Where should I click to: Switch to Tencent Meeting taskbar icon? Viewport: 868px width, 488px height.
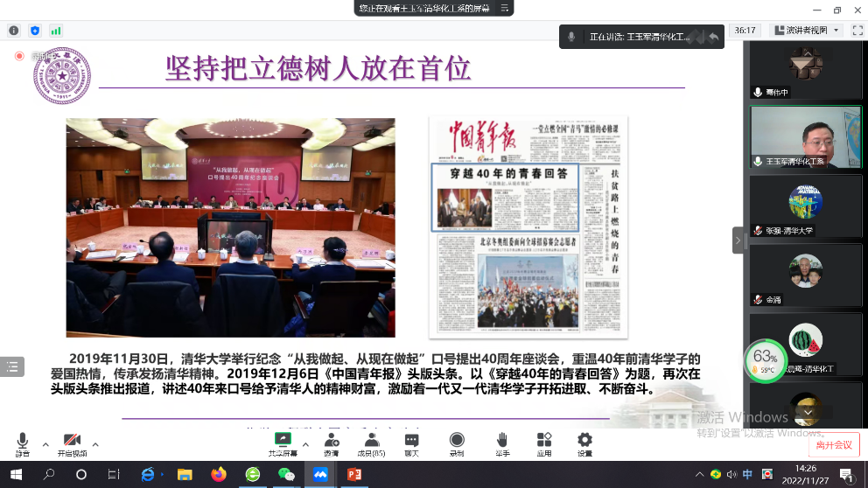320,475
